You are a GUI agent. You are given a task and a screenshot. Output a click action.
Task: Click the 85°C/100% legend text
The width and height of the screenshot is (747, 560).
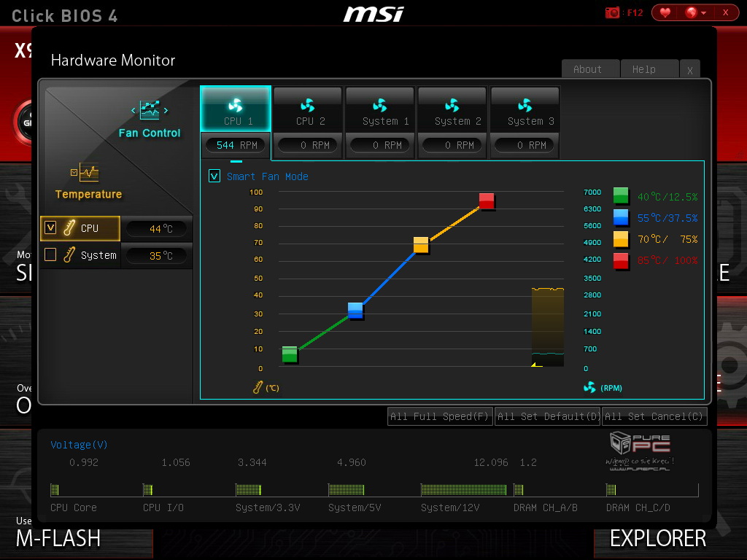click(667, 260)
